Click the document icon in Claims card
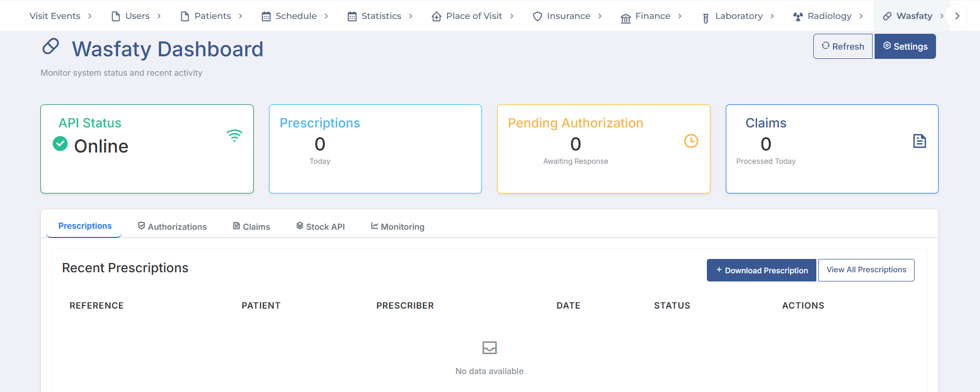 (919, 141)
